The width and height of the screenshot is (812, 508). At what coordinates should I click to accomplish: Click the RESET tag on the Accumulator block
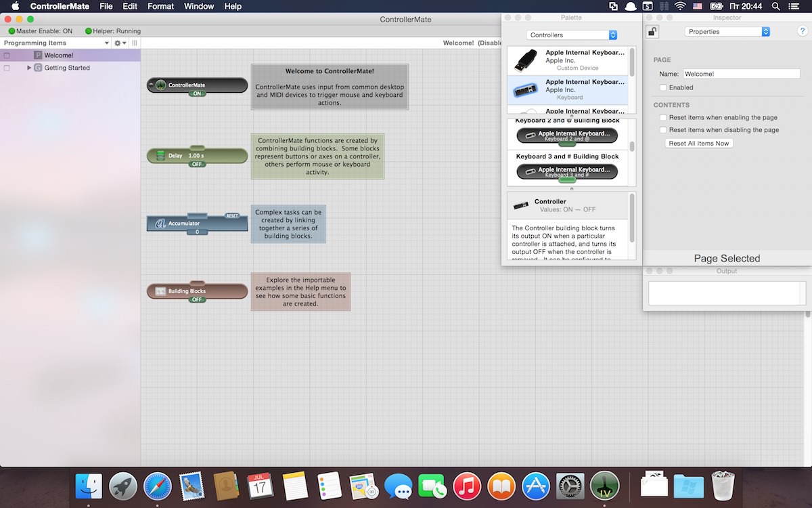pyautogui.click(x=232, y=215)
